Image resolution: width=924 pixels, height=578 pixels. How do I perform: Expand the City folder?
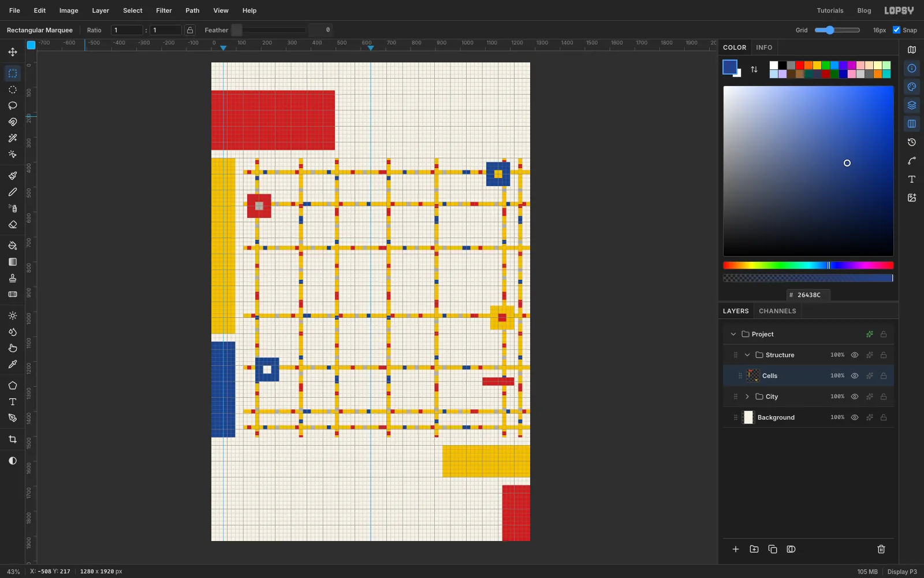pyautogui.click(x=747, y=397)
